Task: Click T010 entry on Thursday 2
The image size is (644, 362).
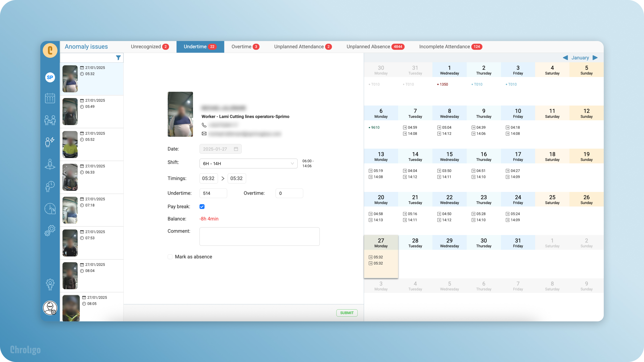Action: [x=477, y=84]
